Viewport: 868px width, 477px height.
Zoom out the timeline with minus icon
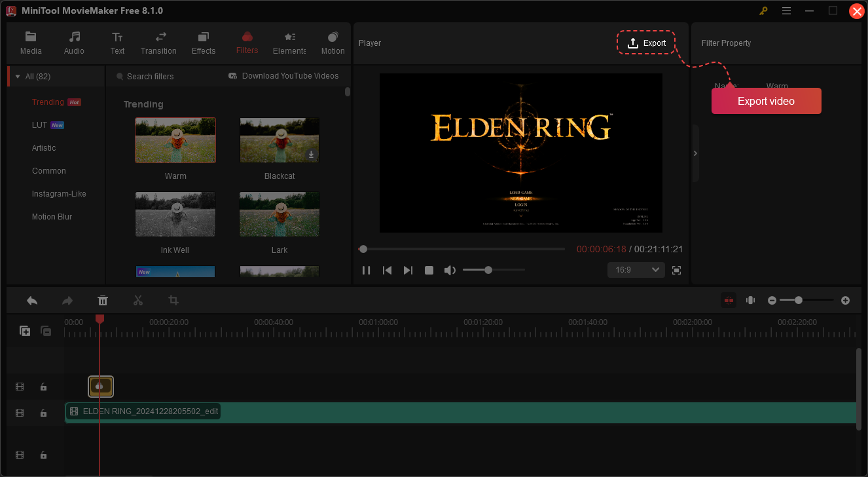coord(772,300)
